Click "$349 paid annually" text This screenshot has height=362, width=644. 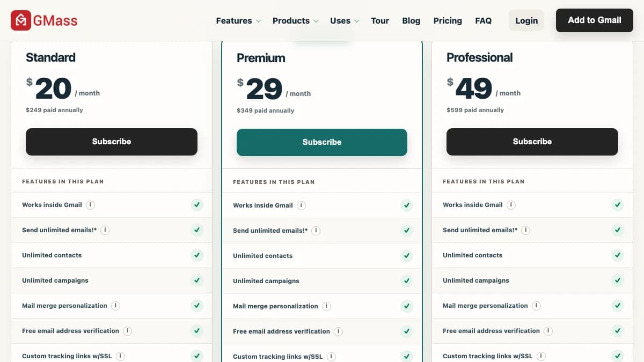(x=265, y=110)
